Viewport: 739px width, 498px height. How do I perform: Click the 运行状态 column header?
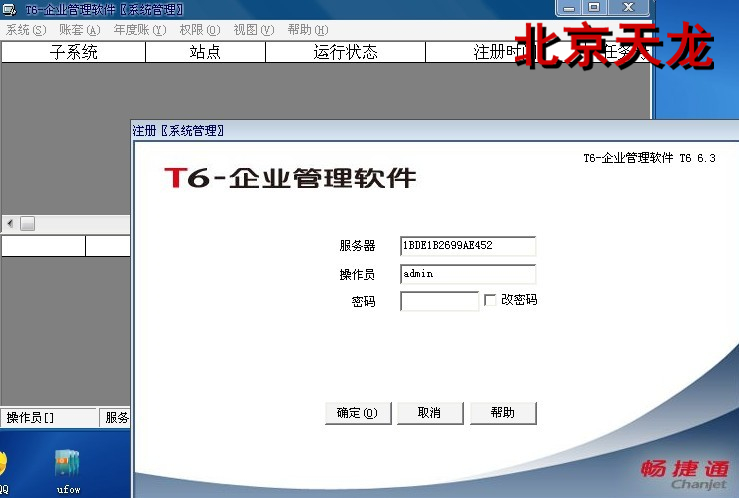pyautogui.click(x=345, y=52)
